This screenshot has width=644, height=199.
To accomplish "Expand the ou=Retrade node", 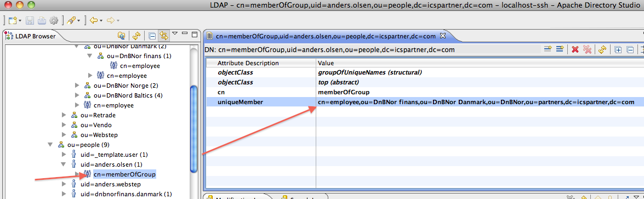I will 64,115.
